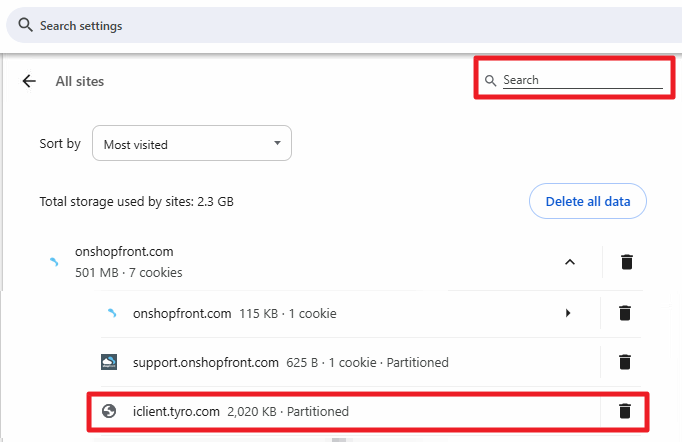Click the magnifier in Search settings bar
Viewport: 682px width, 442px height.
coord(25,25)
